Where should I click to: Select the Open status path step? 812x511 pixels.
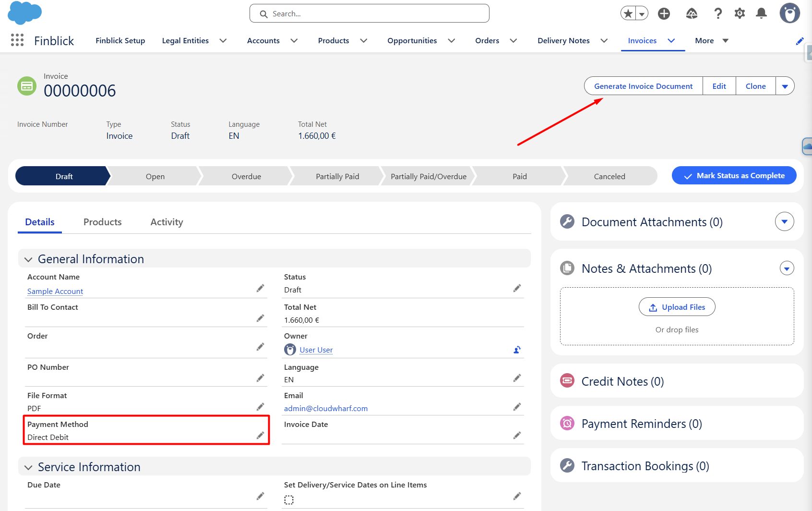click(x=155, y=176)
